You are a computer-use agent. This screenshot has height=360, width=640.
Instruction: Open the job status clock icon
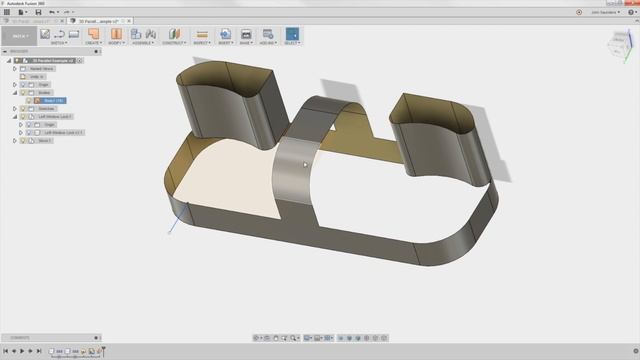(x=579, y=12)
